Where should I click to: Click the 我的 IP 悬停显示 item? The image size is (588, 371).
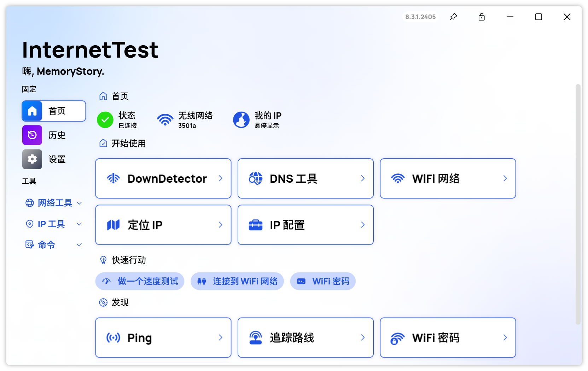coord(257,120)
